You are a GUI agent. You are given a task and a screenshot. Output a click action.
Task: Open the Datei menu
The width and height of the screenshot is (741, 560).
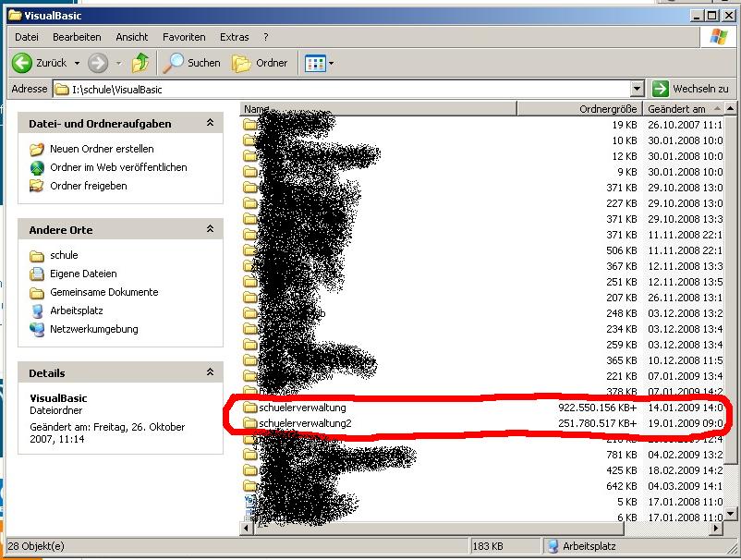point(27,37)
